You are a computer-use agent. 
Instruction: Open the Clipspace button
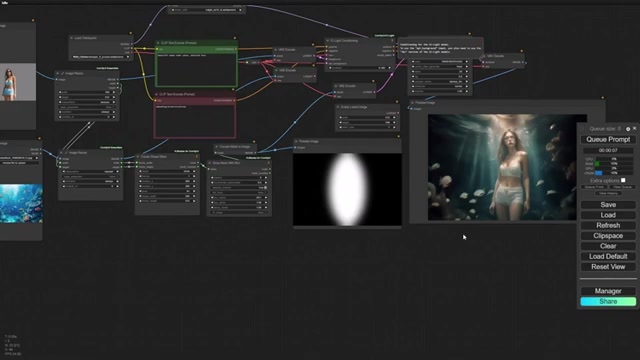[608, 236]
